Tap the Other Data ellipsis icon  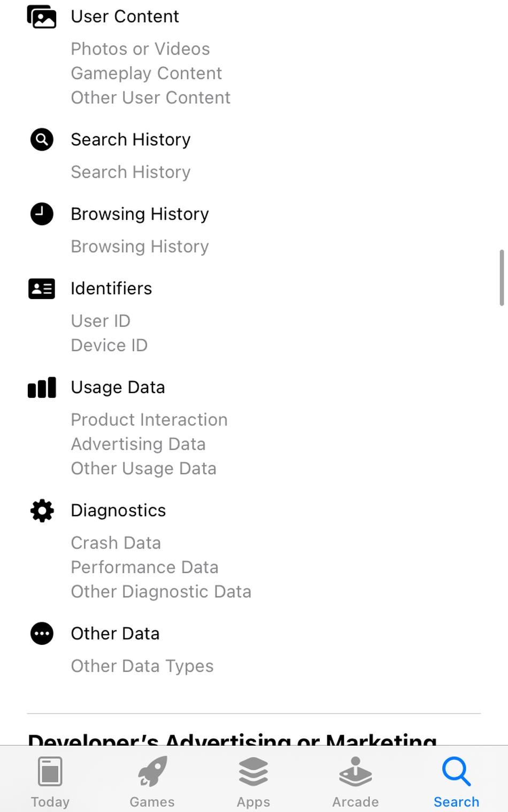pyautogui.click(x=42, y=634)
